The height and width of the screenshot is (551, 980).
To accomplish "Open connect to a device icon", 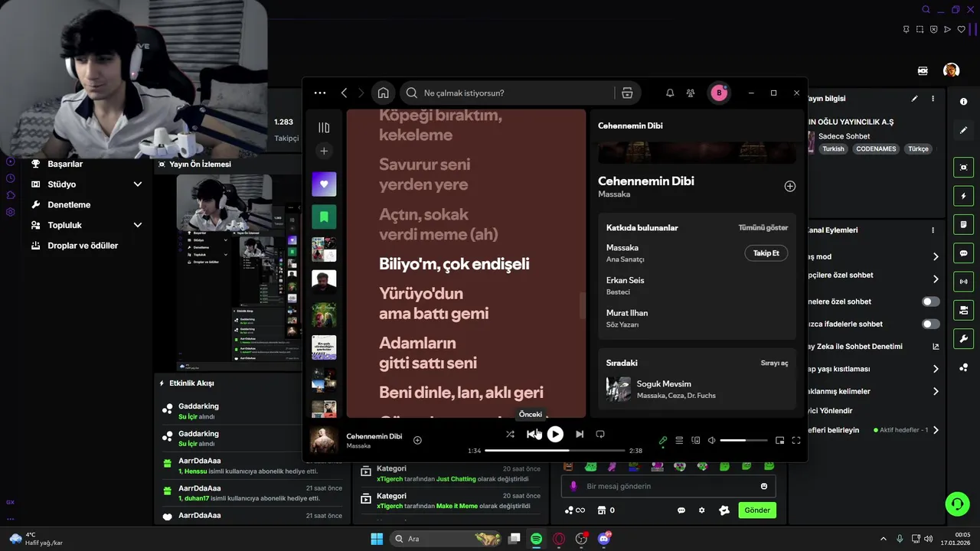I will pyautogui.click(x=696, y=440).
